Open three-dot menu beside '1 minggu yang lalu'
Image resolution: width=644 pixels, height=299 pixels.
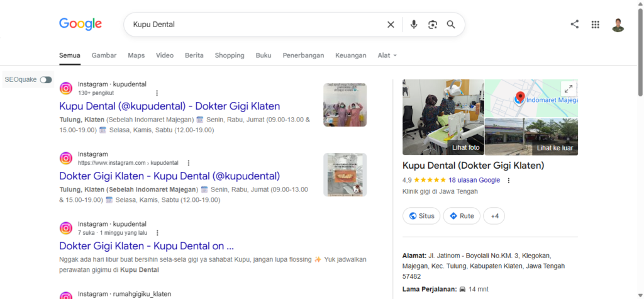coord(157,233)
